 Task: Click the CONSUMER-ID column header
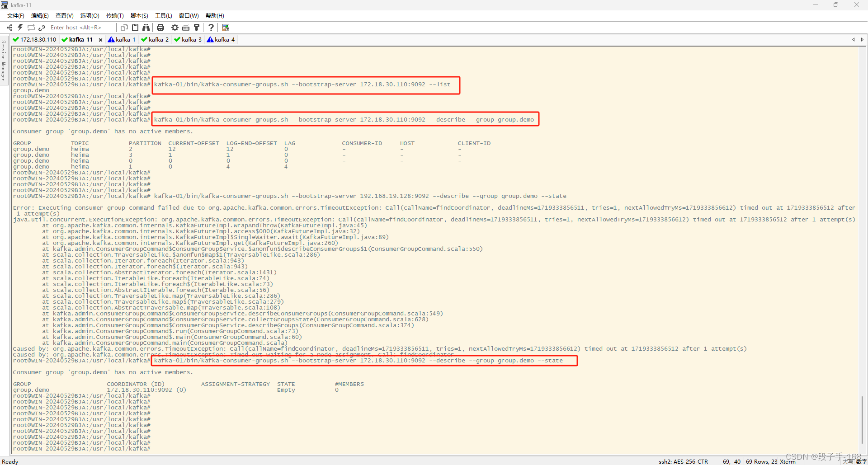[x=362, y=143]
